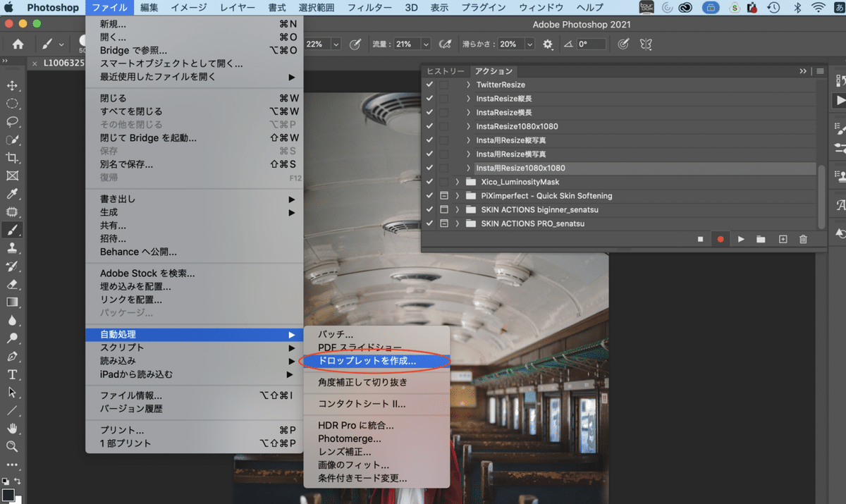Select the Dodge tool
The width and height of the screenshot is (846, 504).
[12, 338]
